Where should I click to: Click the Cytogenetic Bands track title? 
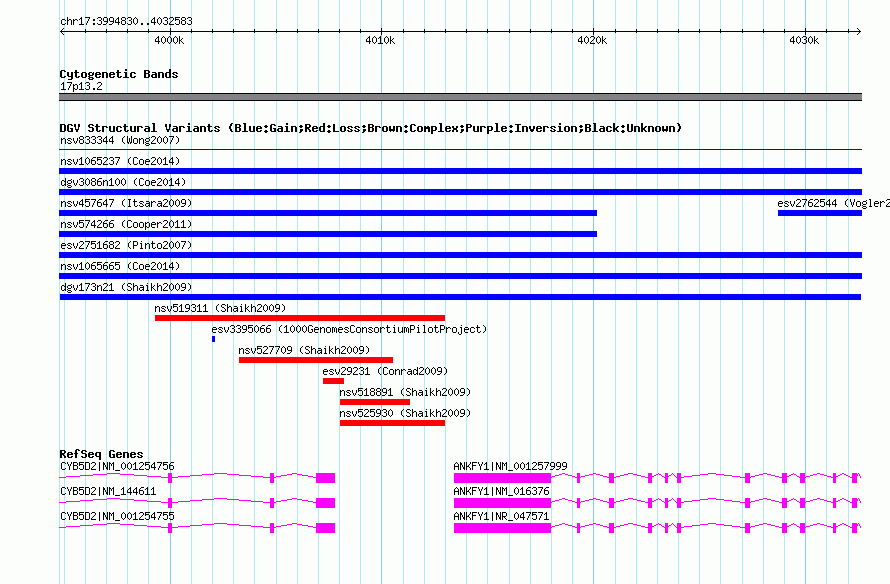(119, 74)
